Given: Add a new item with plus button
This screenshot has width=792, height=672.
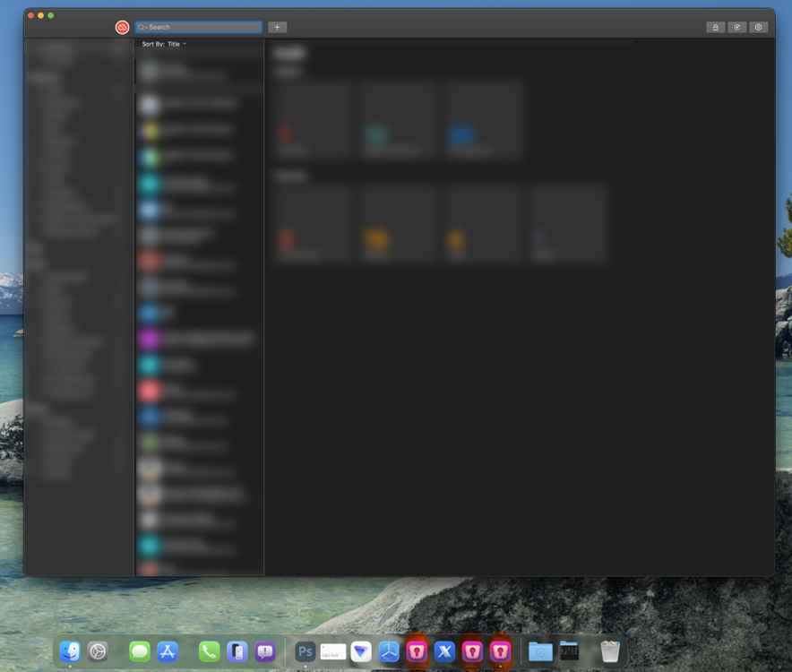Looking at the screenshot, I should (x=277, y=28).
